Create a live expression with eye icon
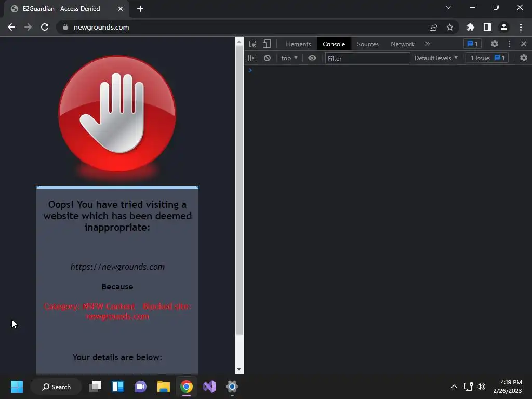Image resolution: width=532 pixels, height=399 pixels. coord(312,58)
